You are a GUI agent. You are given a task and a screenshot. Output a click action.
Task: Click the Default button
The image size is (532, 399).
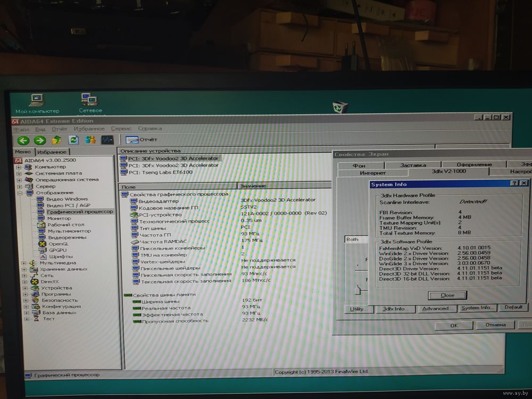(513, 307)
